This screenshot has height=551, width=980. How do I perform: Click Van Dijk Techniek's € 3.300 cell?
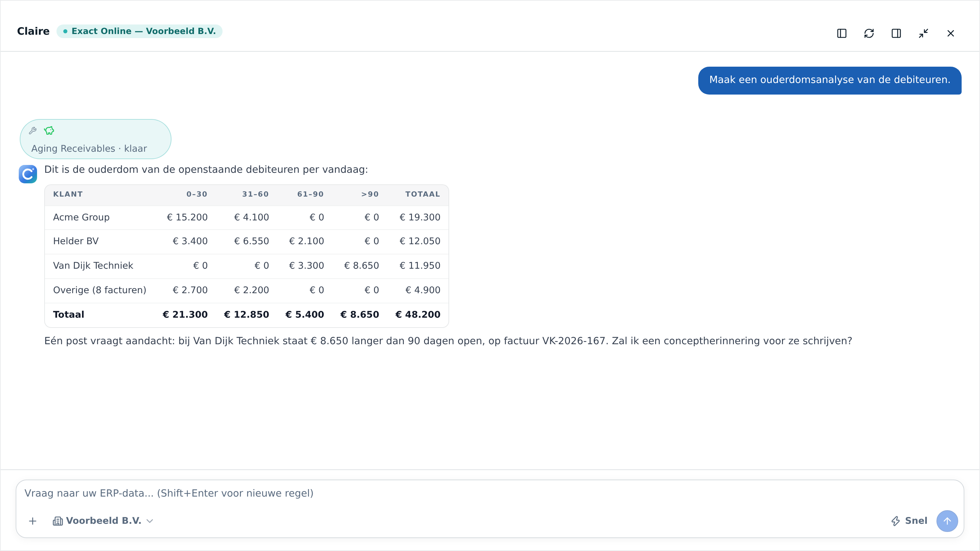[307, 266]
